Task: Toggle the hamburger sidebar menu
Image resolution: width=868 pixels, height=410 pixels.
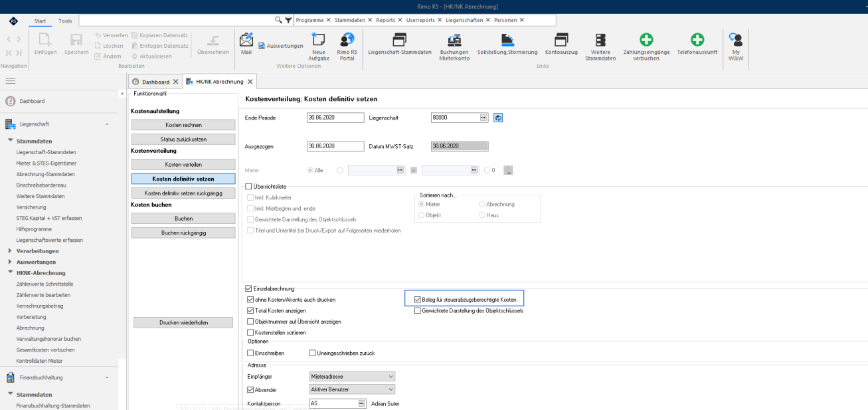Action: [x=10, y=80]
